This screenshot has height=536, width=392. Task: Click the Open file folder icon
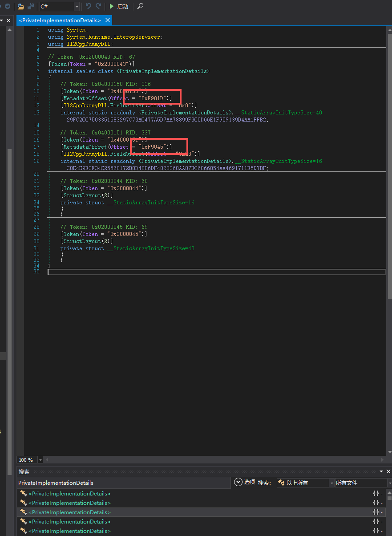(x=21, y=6)
